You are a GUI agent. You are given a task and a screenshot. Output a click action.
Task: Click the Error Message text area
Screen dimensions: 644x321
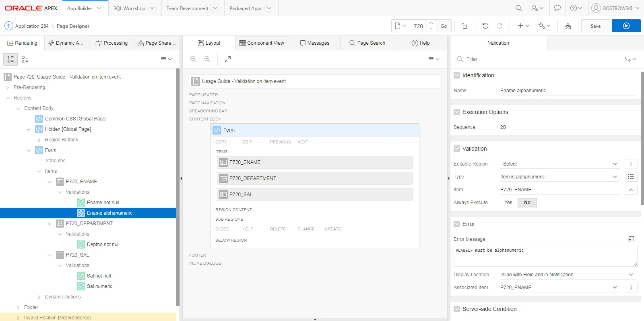[545, 256]
